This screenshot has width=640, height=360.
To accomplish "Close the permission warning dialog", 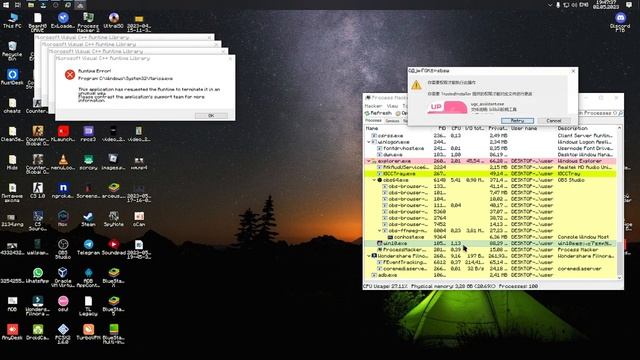I will [573, 71].
